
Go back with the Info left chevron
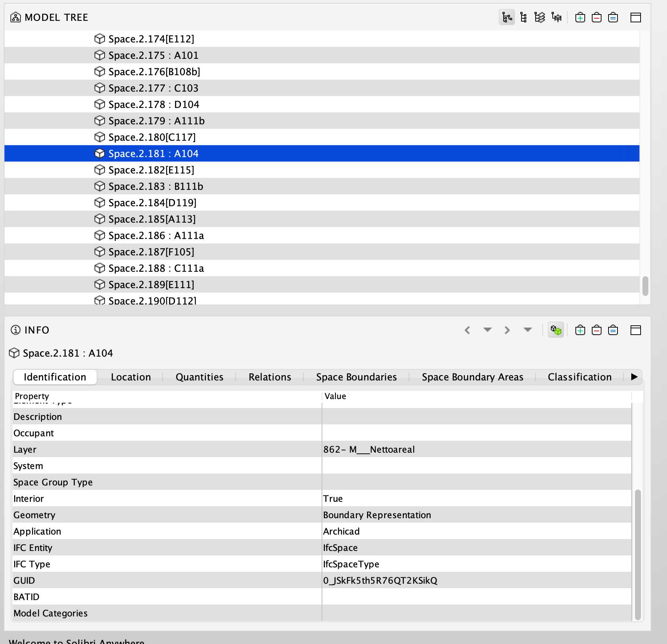(467, 330)
